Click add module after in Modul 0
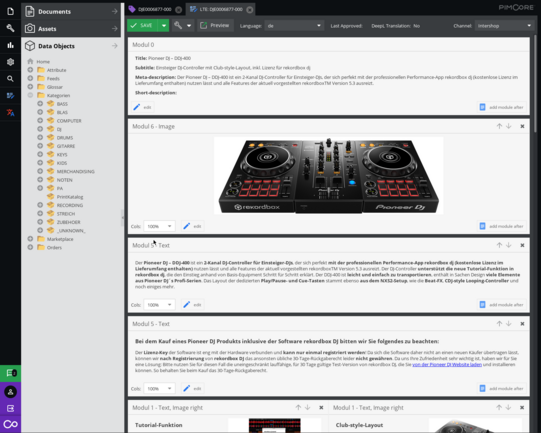 click(502, 107)
